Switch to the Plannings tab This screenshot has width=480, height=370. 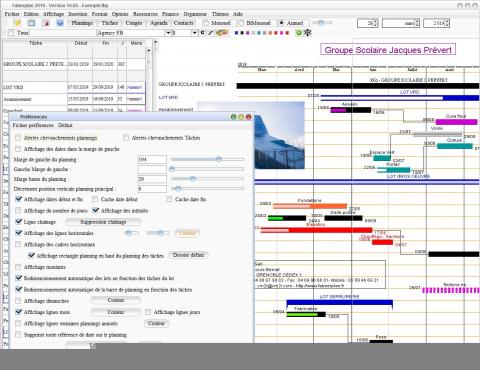[x=82, y=23]
